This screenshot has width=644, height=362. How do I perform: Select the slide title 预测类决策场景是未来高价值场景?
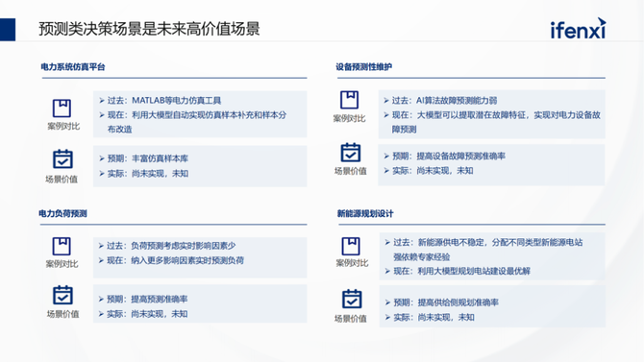pyautogui.click(x=149, y=29)
